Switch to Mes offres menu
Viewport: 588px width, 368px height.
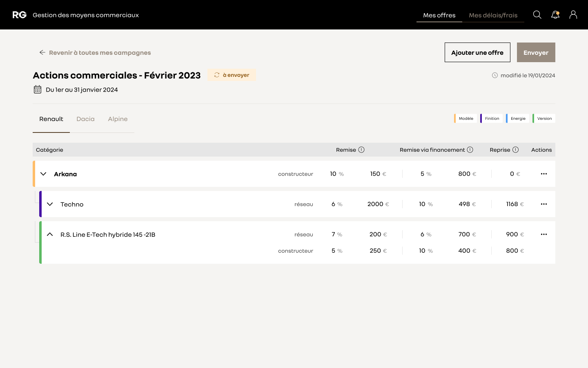[x=439, y=15]
